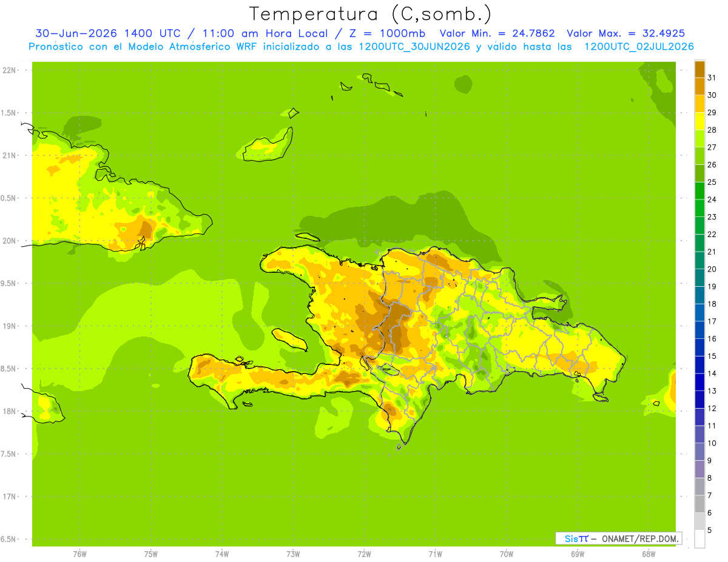Click the purple legend swatch between 9 and 10
The image size is (728, 562).
[699, 452]
